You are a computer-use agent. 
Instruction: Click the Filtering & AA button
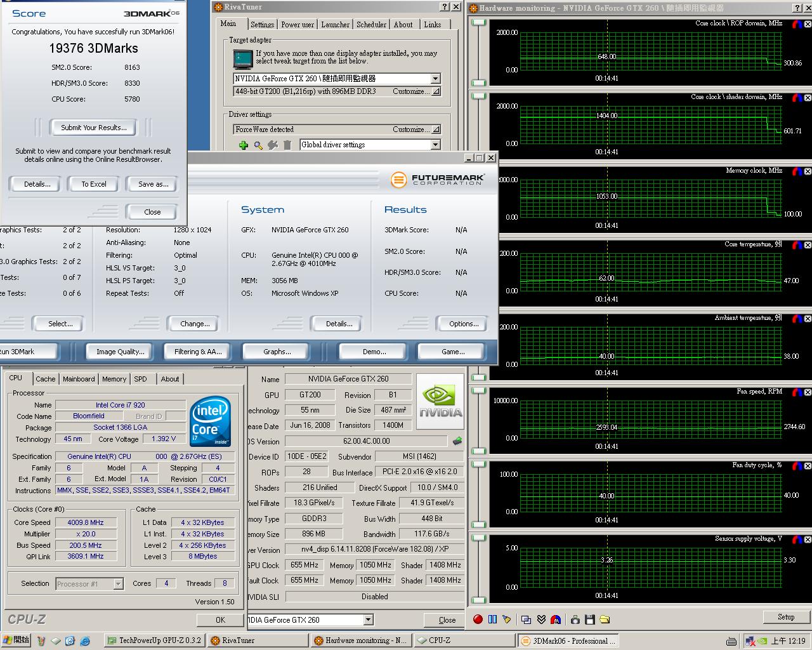[x=198, y=352]
